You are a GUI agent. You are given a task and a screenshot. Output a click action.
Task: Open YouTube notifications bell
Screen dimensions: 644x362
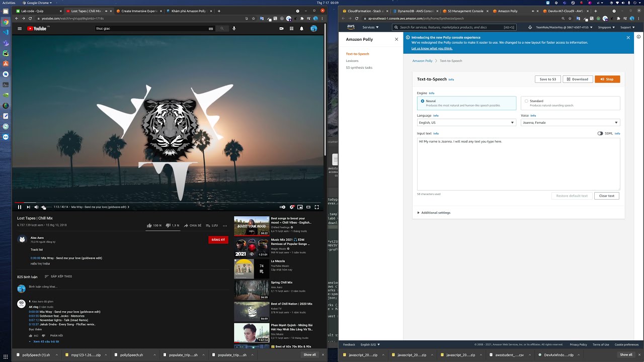point(301,29)
